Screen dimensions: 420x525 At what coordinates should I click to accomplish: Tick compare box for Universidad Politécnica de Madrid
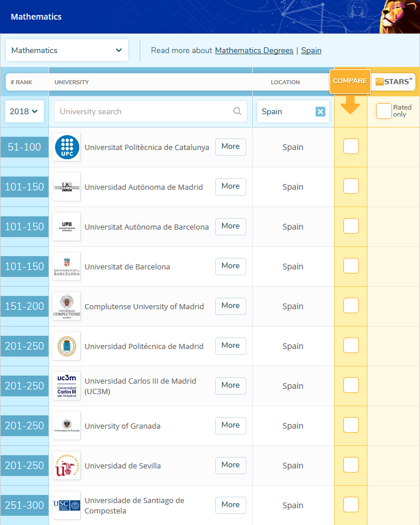pyautogui.click(x=351, y=346)
